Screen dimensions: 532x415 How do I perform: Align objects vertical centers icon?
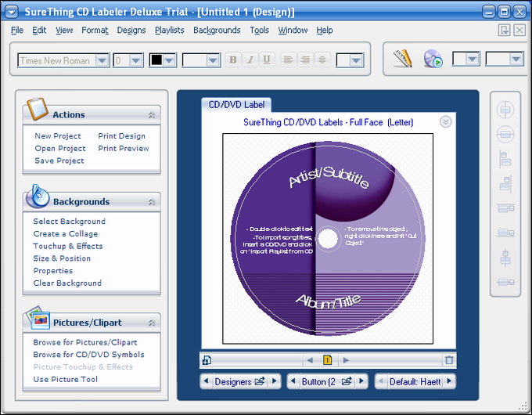(x=505, y=258)
